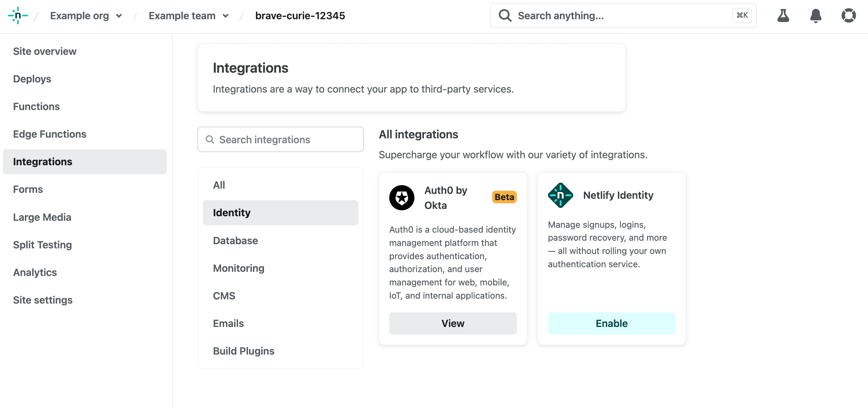Screen dimensions: 868x408
Task: Go to Site settings in the sidebar
Action: click(x=43, y=300)
